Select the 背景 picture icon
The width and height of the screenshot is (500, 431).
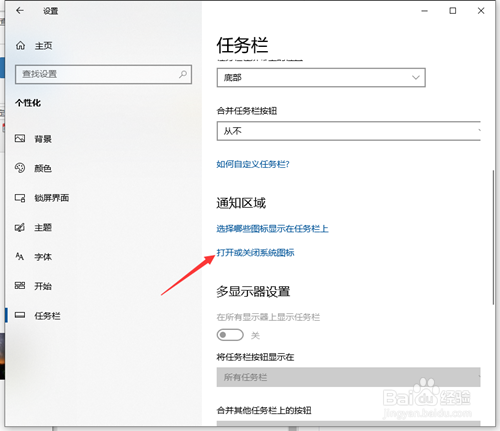pos(20,138)
